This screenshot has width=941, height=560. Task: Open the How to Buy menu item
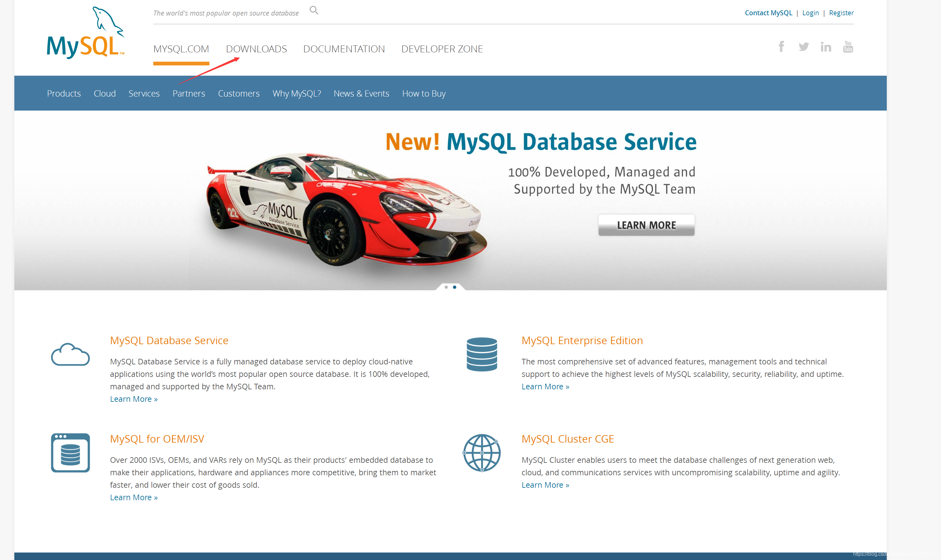[424, 93]
